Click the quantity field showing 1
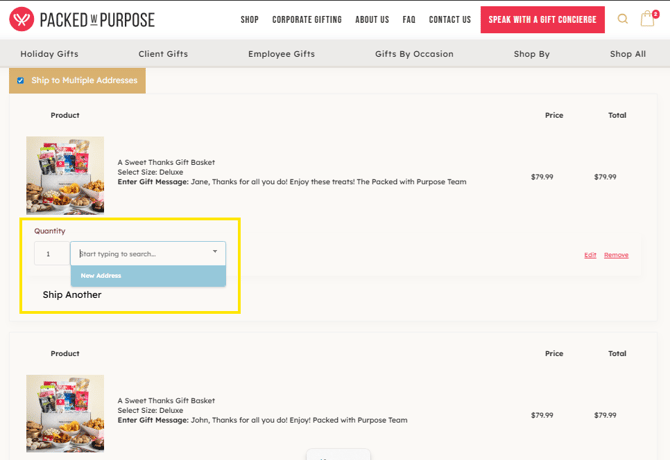 [52, 254]
